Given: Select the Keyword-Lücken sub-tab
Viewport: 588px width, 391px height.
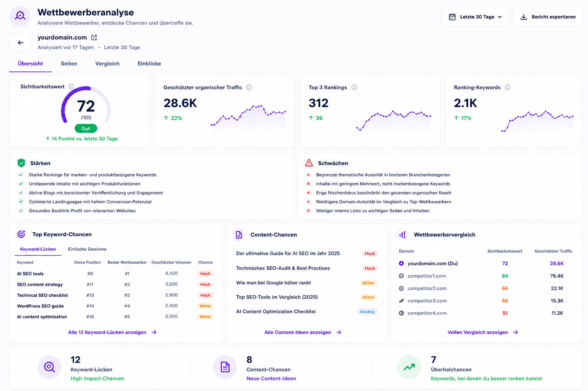Looking at the screenshot, I should point(38,249).
